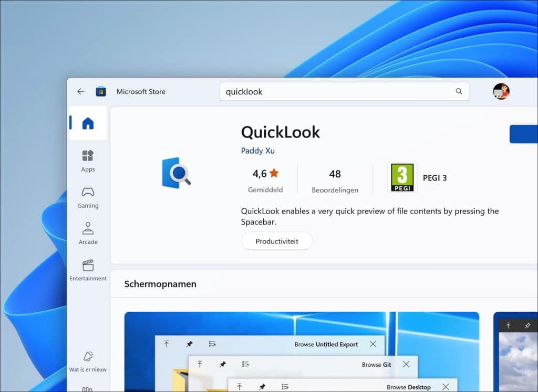Click the Gemiddeld label
538x392 pixels.
[x=265, y=189]
